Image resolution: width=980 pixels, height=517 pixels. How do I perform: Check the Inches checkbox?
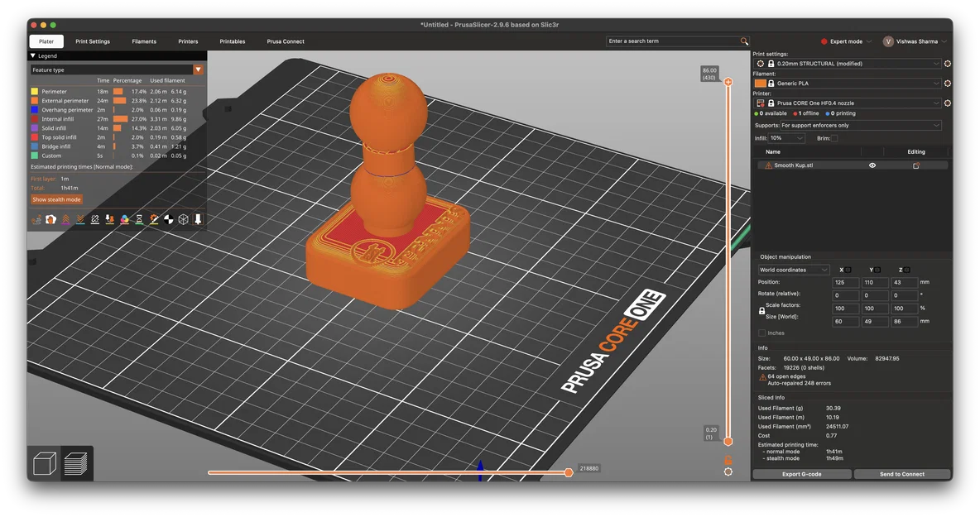coord(761,333)
